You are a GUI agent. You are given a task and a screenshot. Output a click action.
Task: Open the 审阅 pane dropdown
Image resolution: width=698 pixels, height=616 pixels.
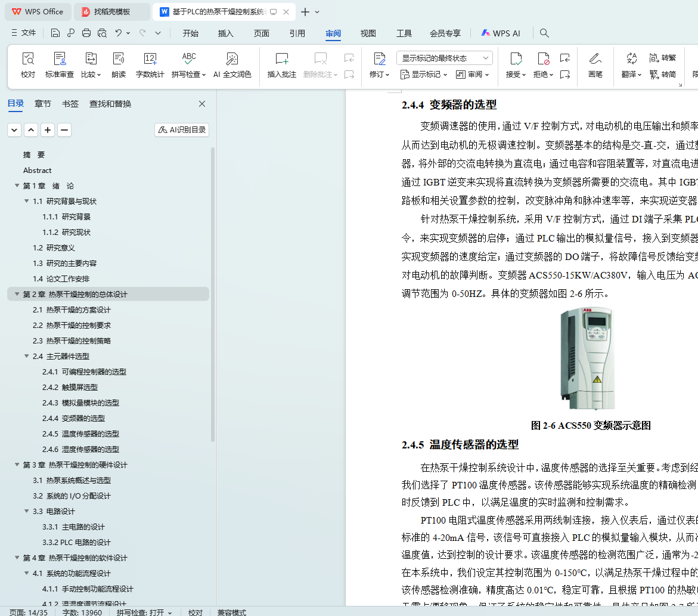click(x=472, y=75)
